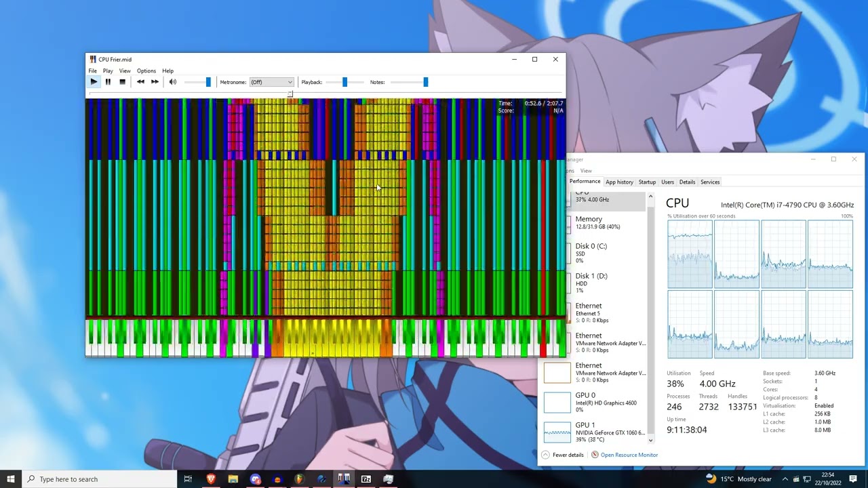Open the Help menu
Image resolution: width=868 pixels, height=488 pixels.
point(167,70)
